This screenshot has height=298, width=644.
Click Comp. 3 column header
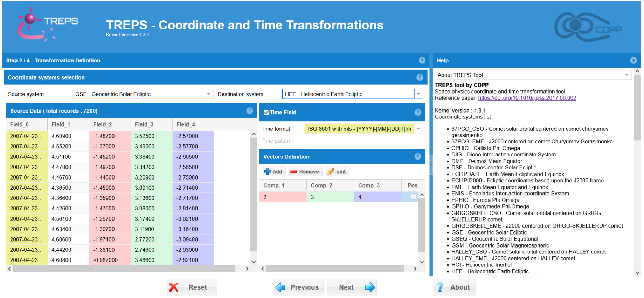[378, 185]
